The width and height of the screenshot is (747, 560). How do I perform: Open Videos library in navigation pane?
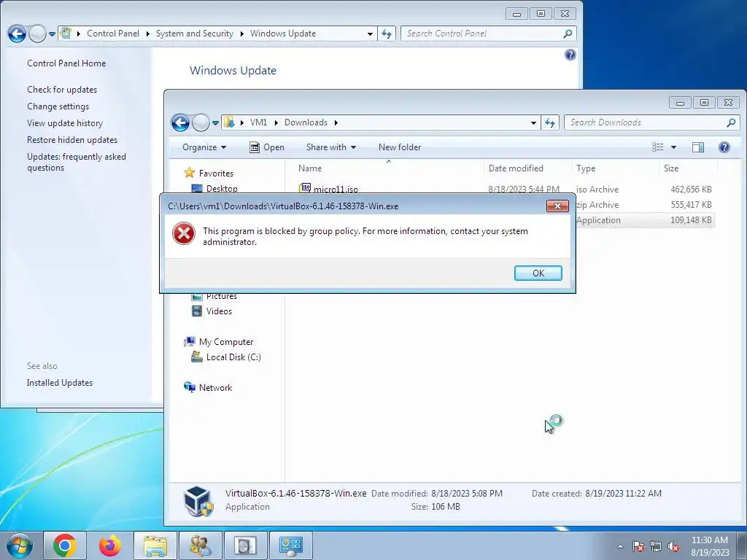coord(219,311)
